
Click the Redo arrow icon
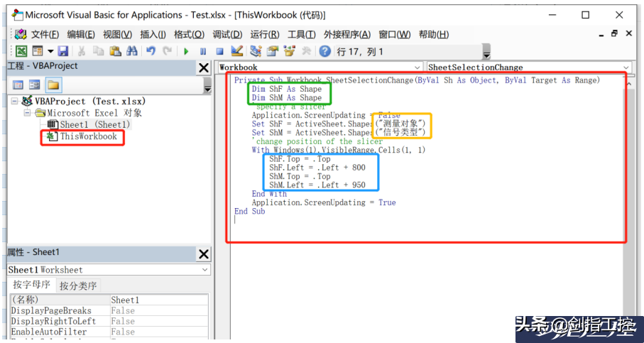click(167, 51)
